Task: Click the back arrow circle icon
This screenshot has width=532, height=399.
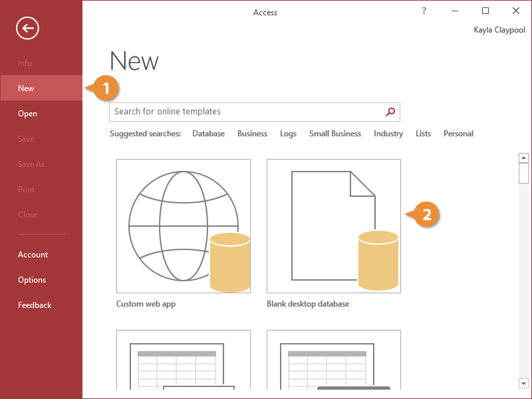Action: click(28, 28)
